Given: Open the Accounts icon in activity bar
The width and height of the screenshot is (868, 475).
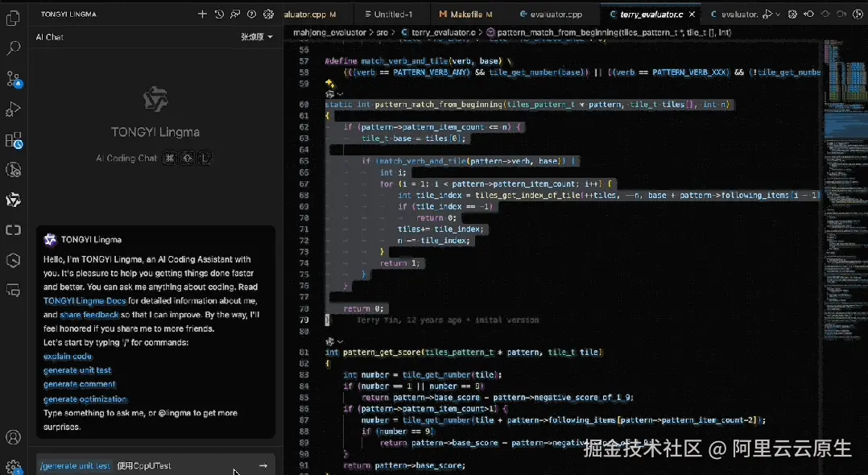Looking at the screenshot, I should tap(13, 437).
